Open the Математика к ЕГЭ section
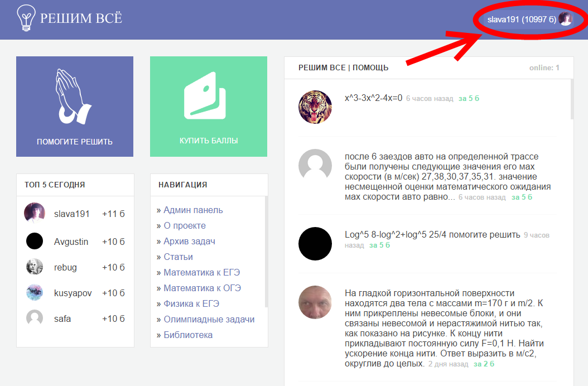The image size is (588, 386). (201, 273)
